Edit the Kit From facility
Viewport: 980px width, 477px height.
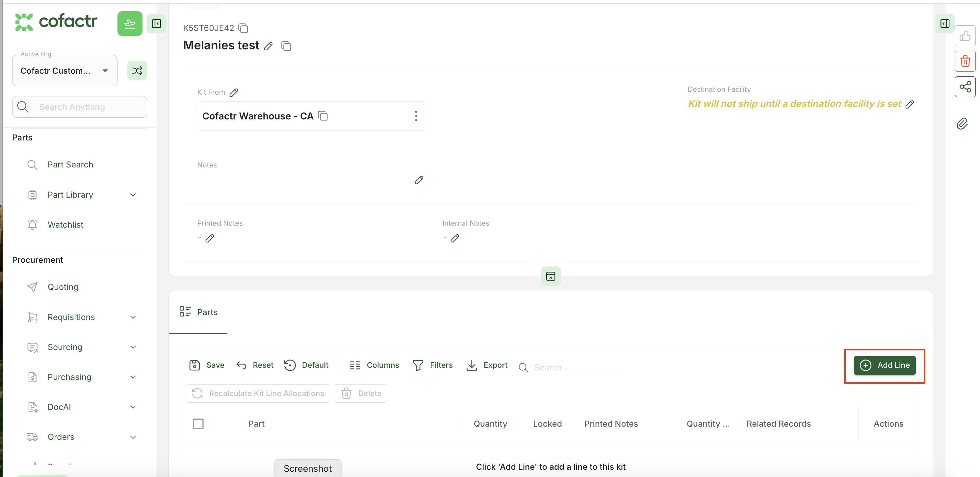[x=234, y=92]
